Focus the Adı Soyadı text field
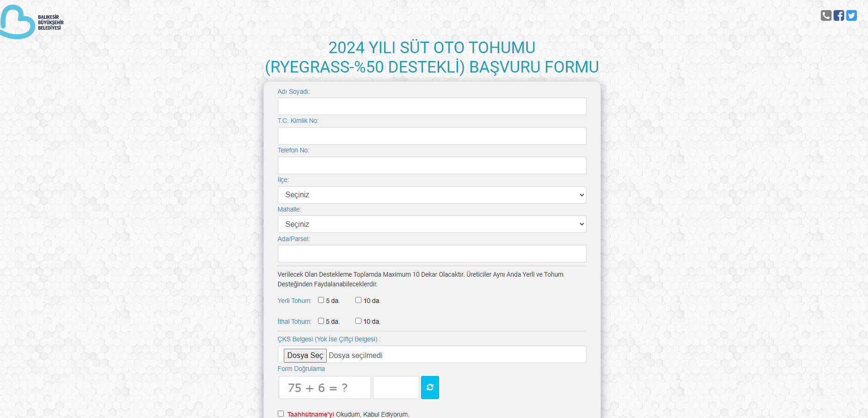This screenshot has width=868, height=418. click(x=432, y=106)
